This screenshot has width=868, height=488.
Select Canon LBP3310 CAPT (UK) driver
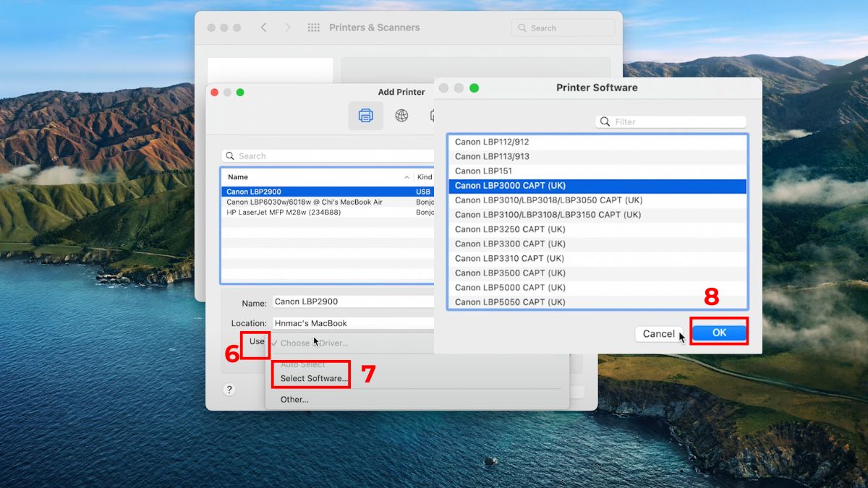click(x=597, y=258)
